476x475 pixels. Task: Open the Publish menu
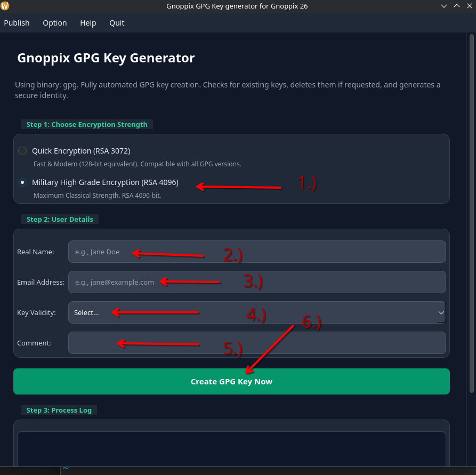click(x=17, y=23)
